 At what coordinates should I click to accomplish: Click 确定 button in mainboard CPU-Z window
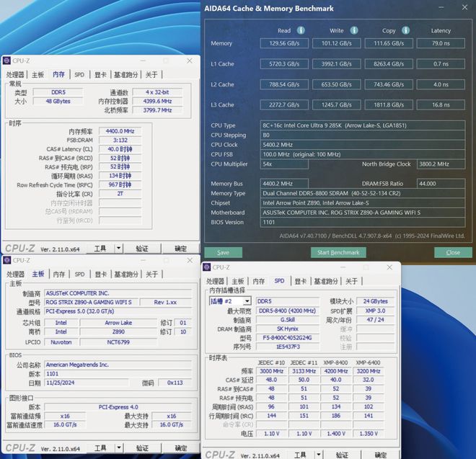(181, 447)
